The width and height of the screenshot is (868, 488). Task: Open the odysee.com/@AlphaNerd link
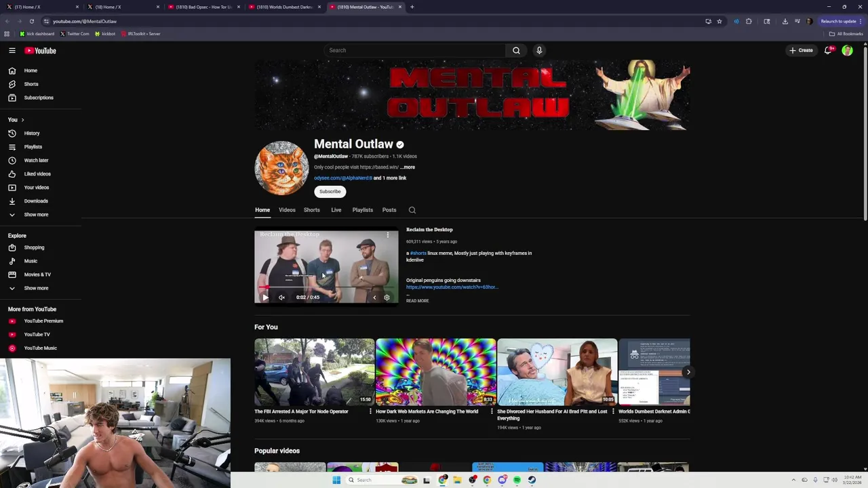343,178
